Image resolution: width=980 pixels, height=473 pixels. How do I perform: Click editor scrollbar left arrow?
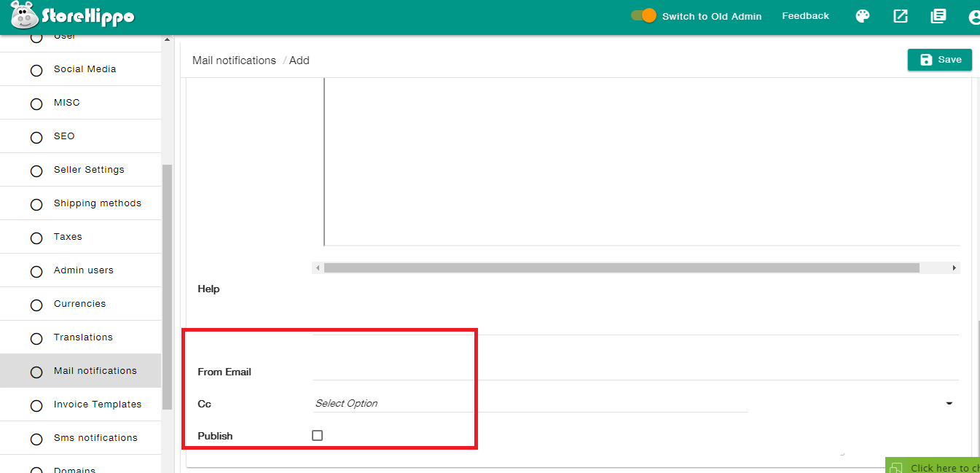317,268
